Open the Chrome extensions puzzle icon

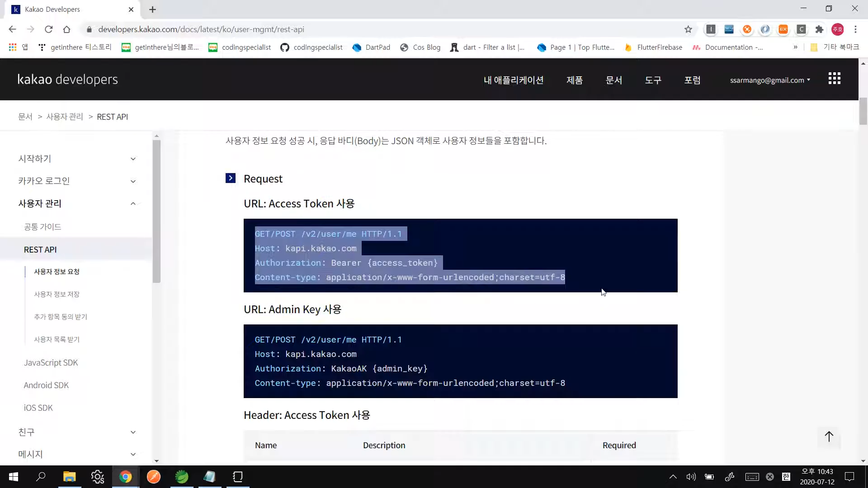coord(819,29)
